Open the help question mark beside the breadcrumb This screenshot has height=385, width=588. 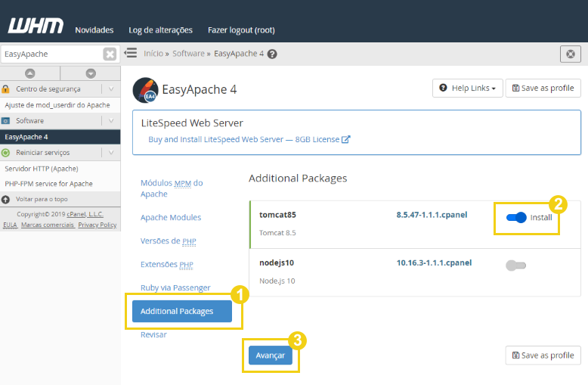pos(272,54)
